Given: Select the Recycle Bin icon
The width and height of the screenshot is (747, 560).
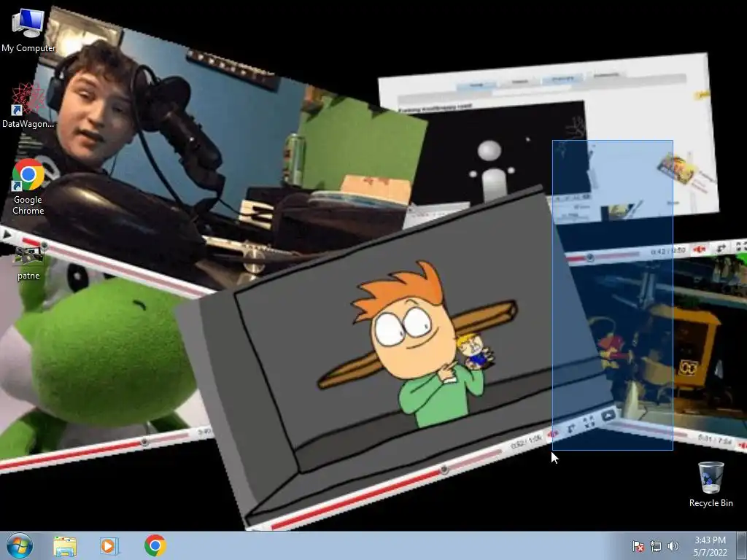Looking at the screenshot, I should pyautogui.click(x=711, y=485).
